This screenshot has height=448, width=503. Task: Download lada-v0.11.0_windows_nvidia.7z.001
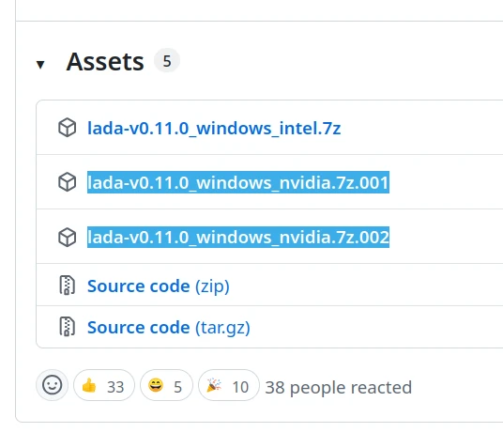(x=238, y=182)
